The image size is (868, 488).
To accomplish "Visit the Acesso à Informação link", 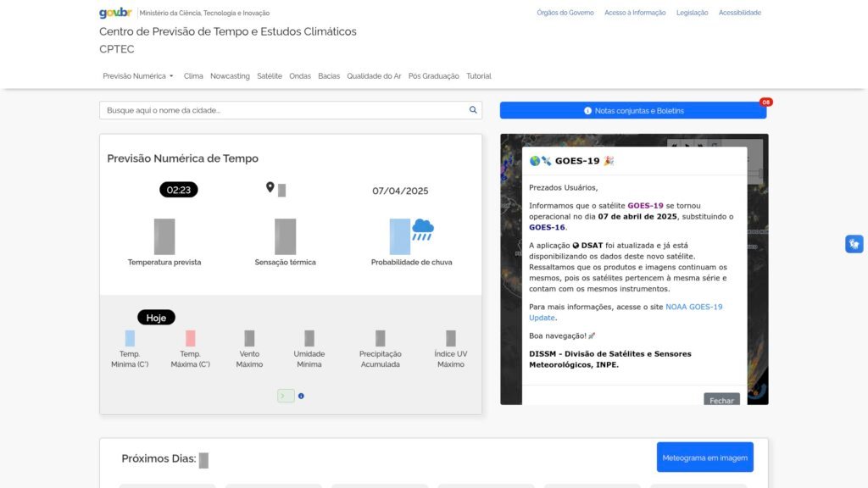I will [x=635, y=13].
